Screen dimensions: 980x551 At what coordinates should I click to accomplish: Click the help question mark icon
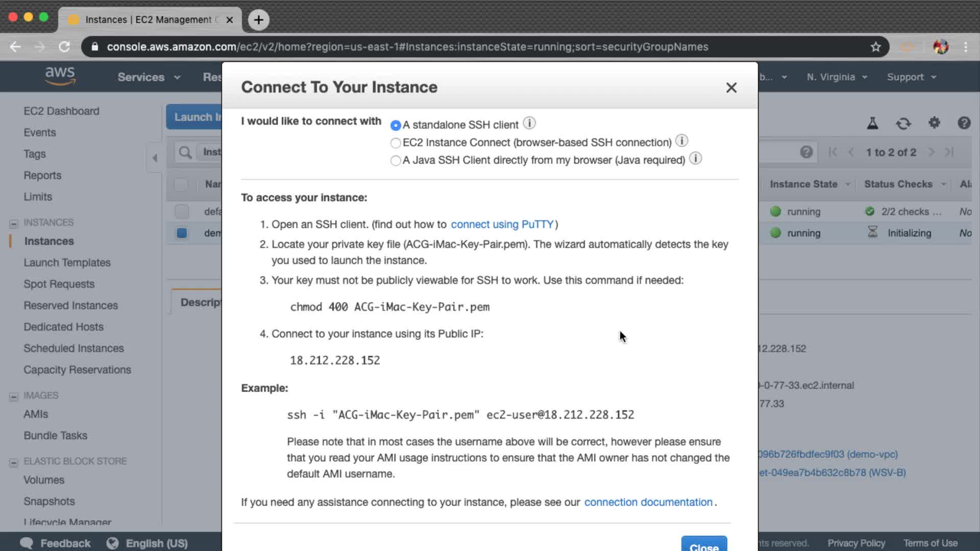pyautogui.click(x=964, y=123)
